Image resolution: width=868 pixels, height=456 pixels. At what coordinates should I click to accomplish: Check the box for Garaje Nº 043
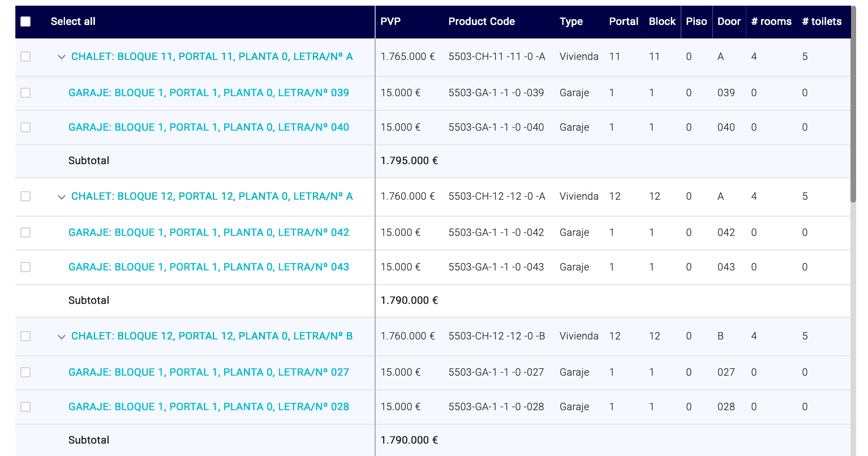[x=25, y=267]
